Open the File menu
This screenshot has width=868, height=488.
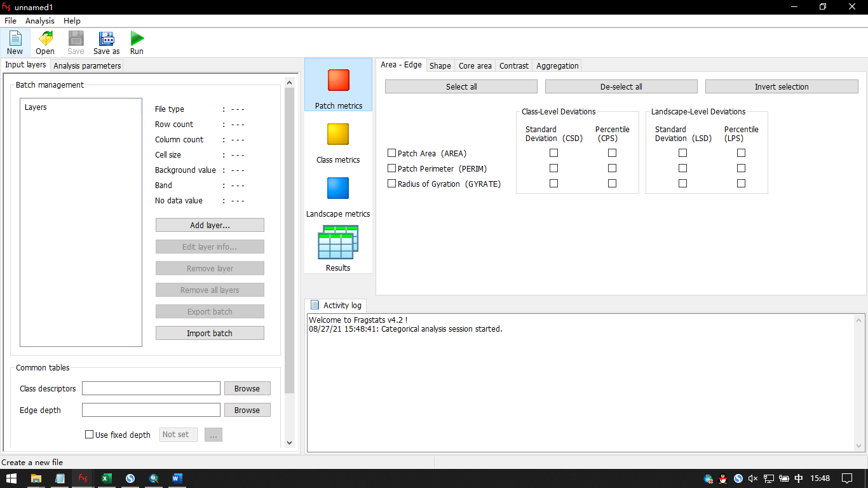10,21
